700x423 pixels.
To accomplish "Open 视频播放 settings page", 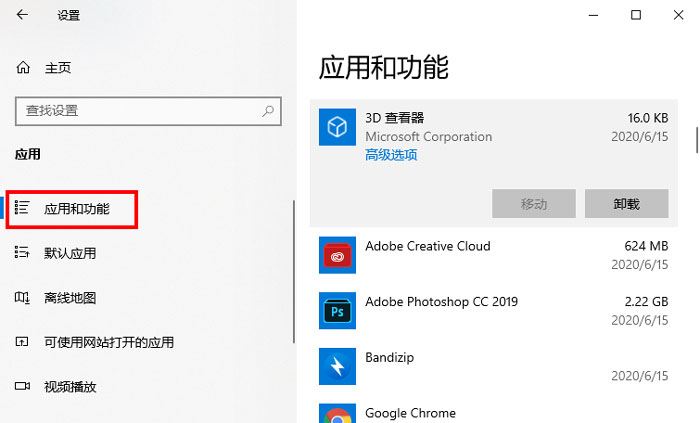I will (x=70, y=387).
